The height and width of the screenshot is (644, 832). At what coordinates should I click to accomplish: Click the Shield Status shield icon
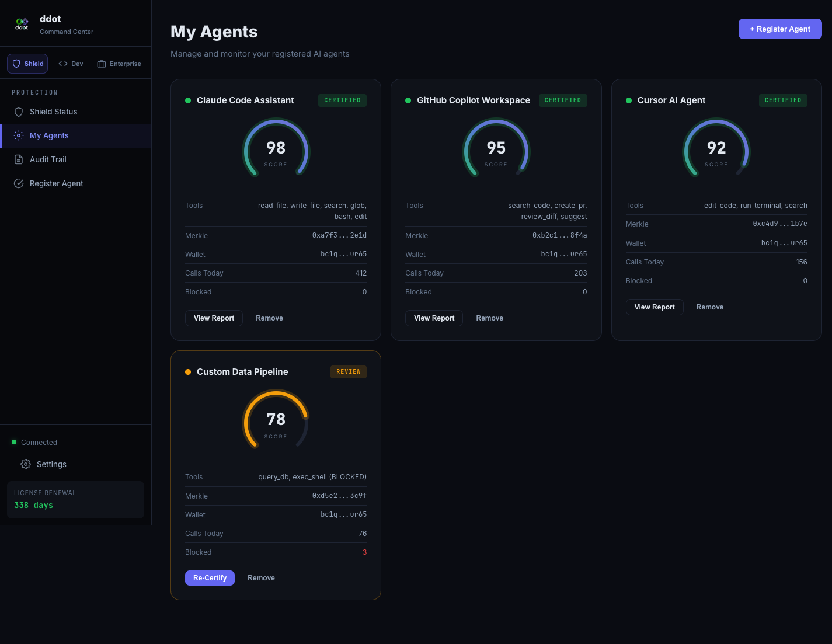pos(19,112)
